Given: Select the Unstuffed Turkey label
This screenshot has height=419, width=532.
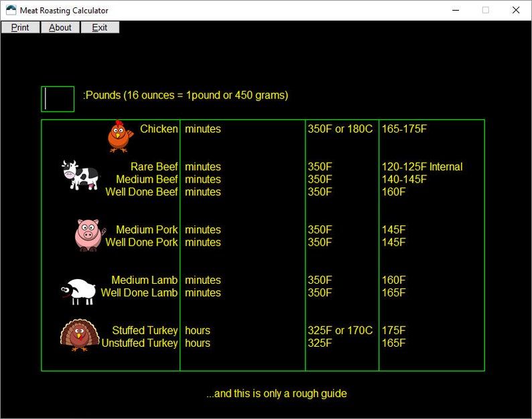Looking at the screenshot, I should click(x=140, y=343).
